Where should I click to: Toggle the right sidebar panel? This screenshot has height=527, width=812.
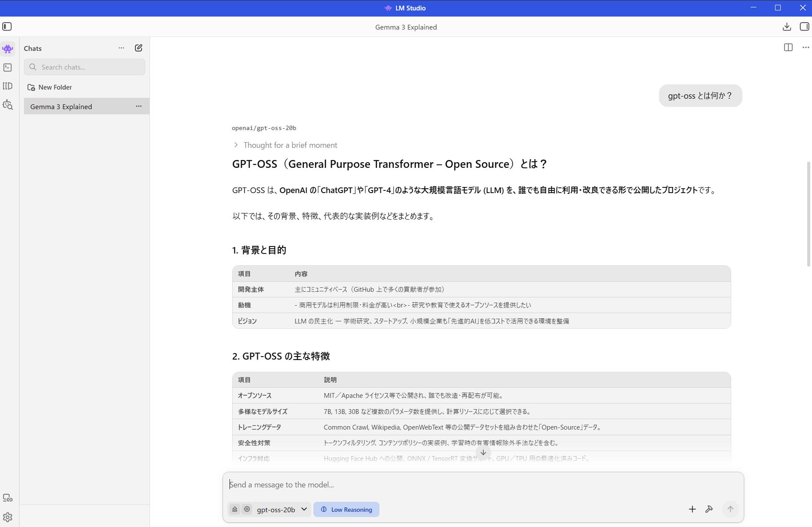(x=804, y=27)
